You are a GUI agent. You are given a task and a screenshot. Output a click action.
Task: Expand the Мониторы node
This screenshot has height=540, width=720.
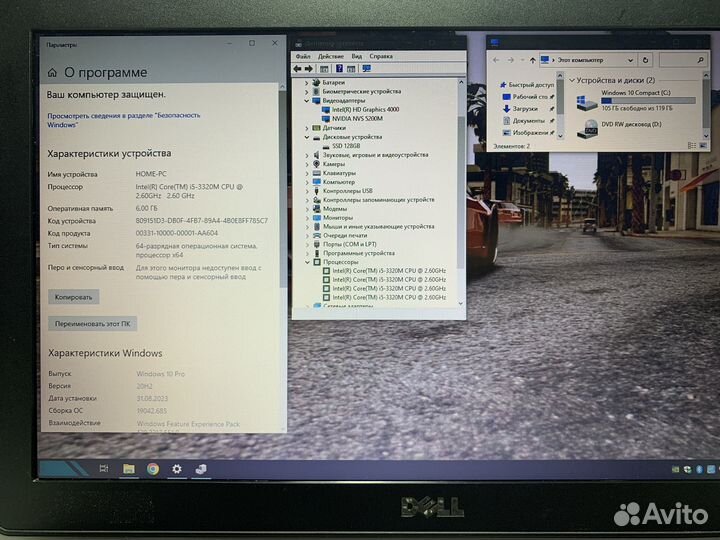[x=307, y=218]
